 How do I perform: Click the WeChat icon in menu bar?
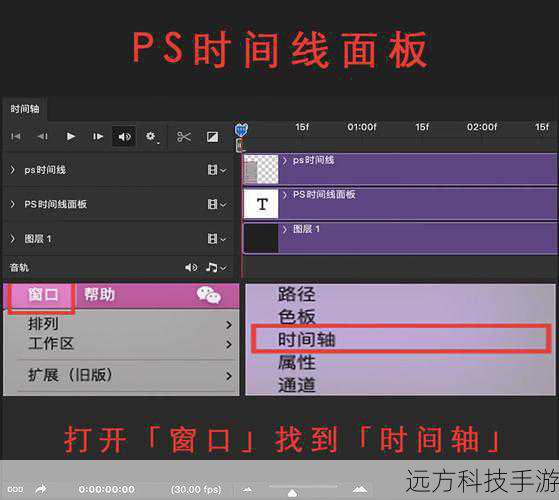tap(209, 295)
